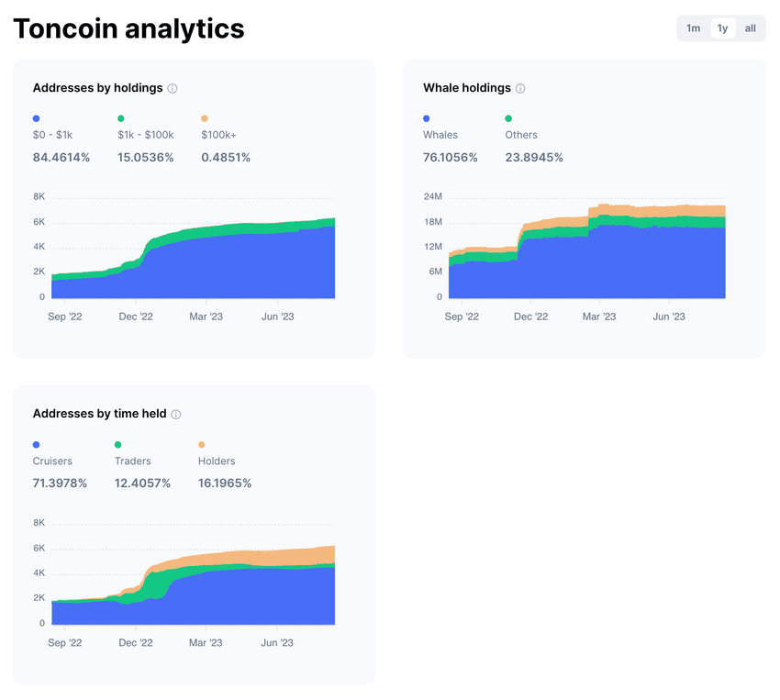This screenshot has width=780, height=700.
Task: Click Dec '22 marker on Whale holdings chart
Action: [x=530, y=317]
